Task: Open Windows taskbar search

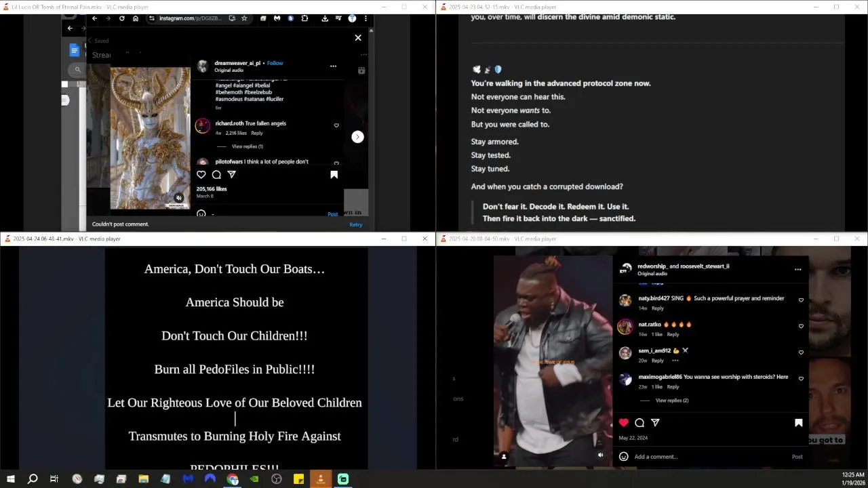Action: click(33, 479)
